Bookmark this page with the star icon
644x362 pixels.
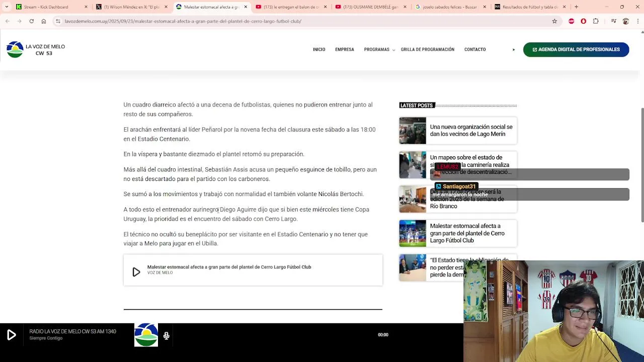(554, 21)
